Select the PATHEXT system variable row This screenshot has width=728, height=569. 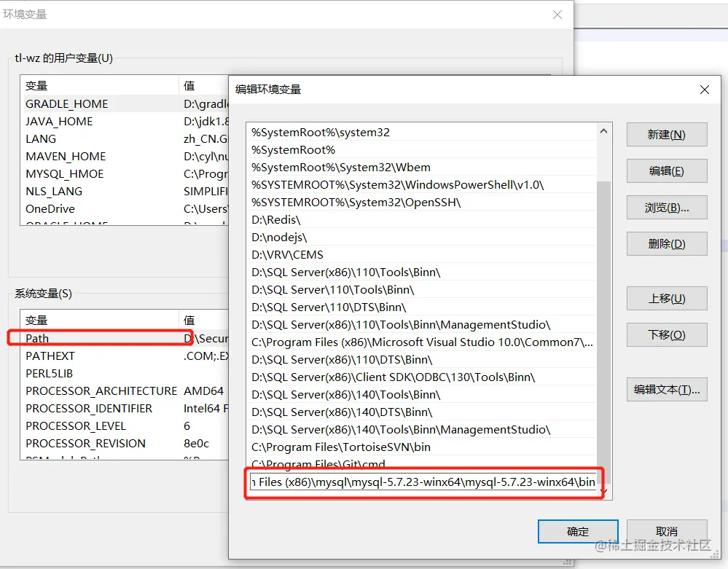[x=125, y=356]
